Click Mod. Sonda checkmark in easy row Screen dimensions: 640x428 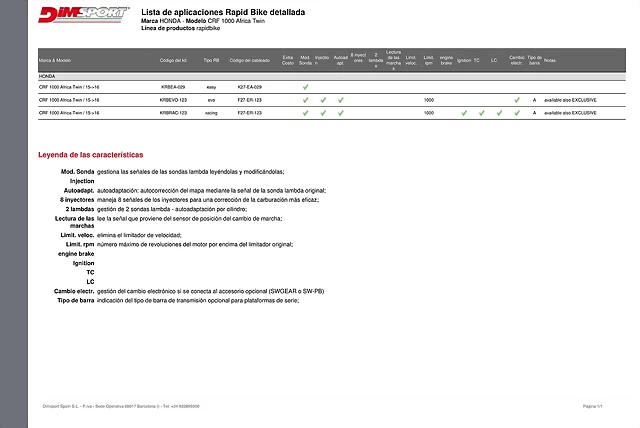coord(305,87)
